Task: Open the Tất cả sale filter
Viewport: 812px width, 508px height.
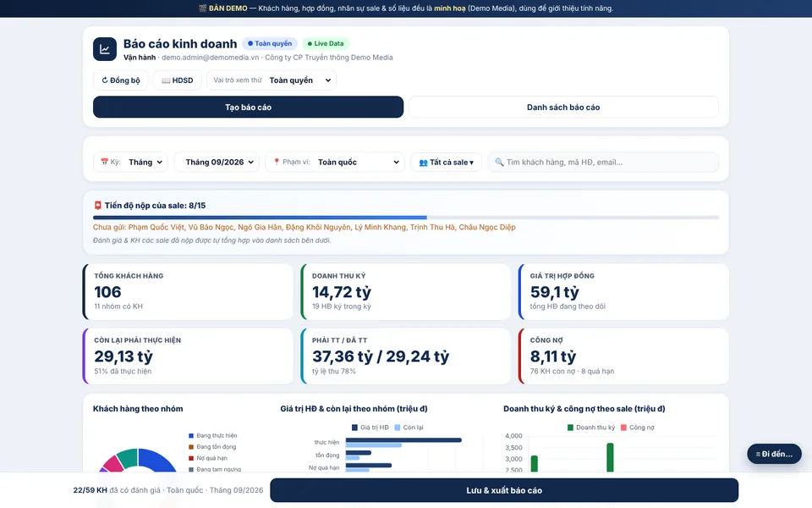Action: point(446,163)
